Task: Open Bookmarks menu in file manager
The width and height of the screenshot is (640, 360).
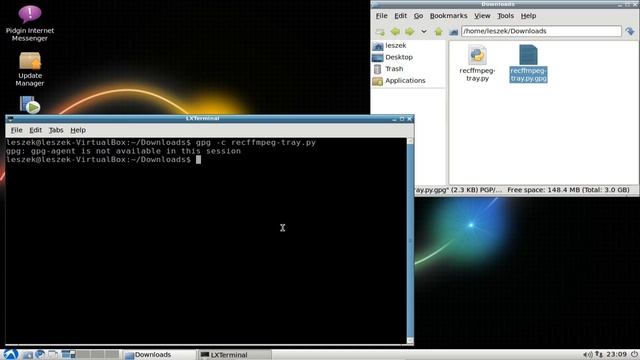Action: [448, 16]
